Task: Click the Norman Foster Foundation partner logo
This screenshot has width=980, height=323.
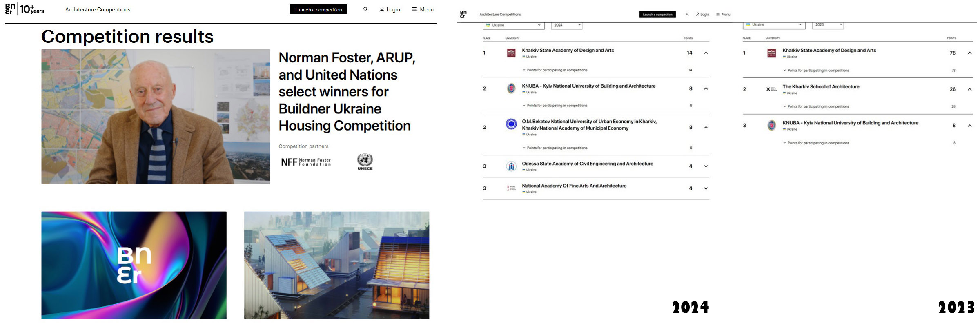Action: [x=306, y=162]
